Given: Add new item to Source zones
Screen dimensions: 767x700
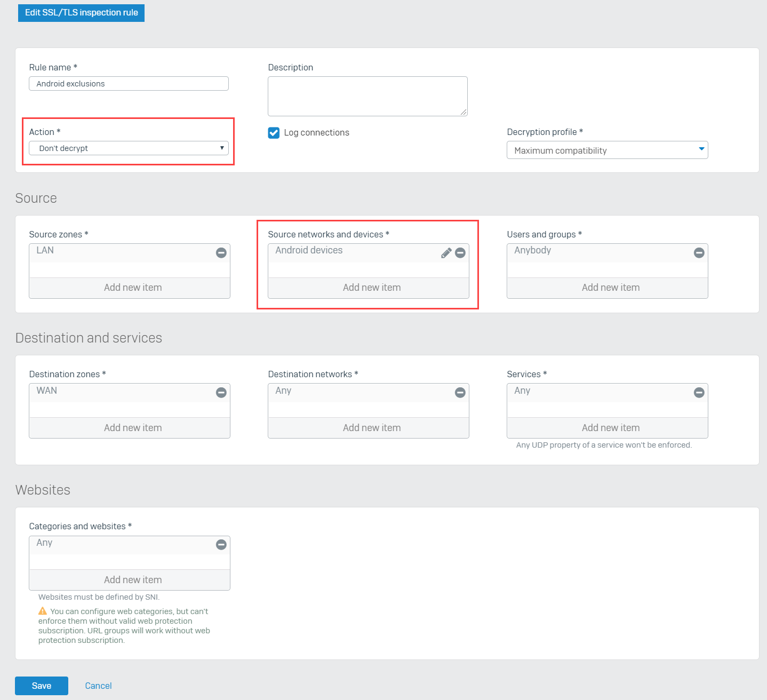Looking at the screenshot, I should [129, 288].
